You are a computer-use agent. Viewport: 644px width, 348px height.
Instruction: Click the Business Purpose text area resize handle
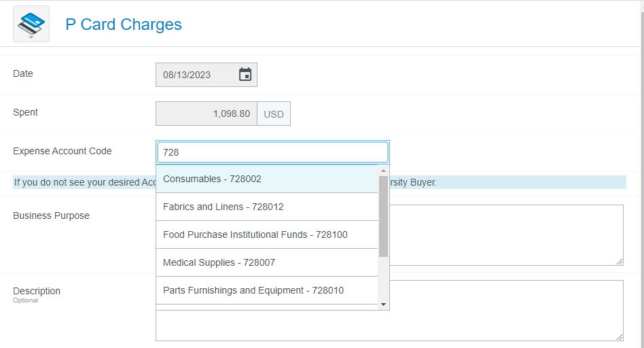(x=620, y=262)
